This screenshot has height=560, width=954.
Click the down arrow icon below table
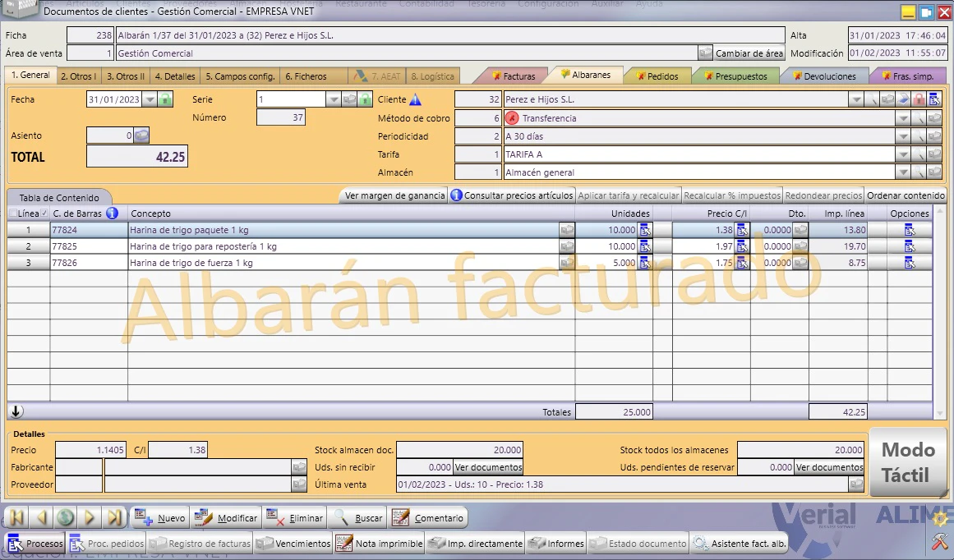click(16, 411)
